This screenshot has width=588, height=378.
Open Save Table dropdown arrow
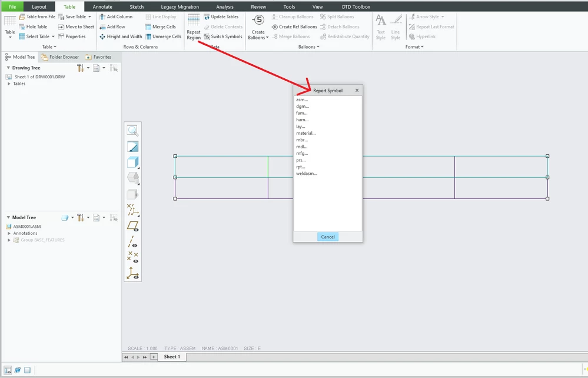(x=89, y=17)
